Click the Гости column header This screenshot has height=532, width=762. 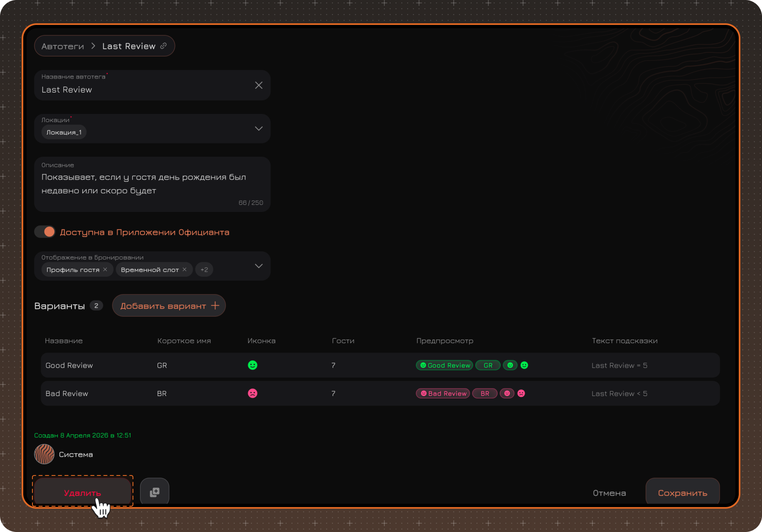(343, 341)
